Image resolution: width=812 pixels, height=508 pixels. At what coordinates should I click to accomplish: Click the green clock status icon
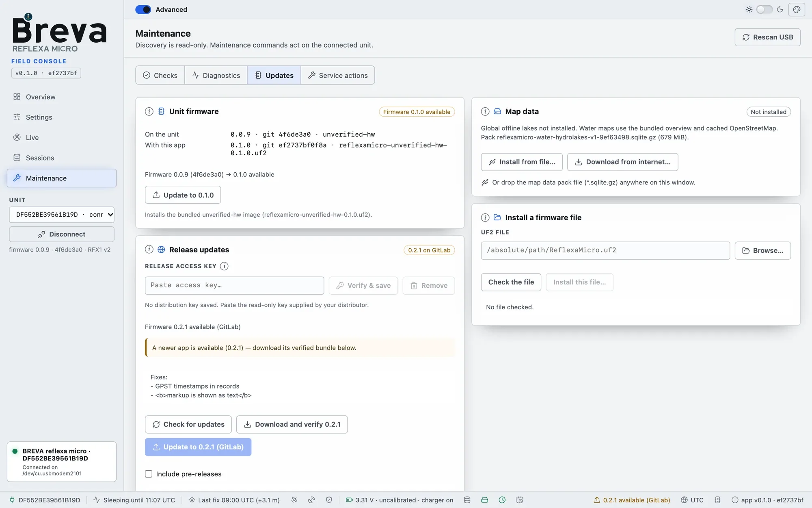[x=502, y=500]
